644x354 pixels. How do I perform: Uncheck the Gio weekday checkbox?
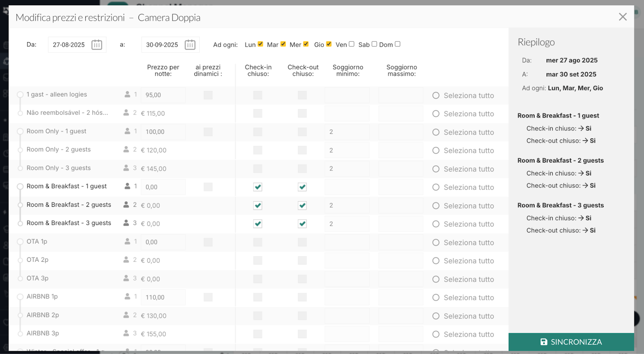pos(329,44)
